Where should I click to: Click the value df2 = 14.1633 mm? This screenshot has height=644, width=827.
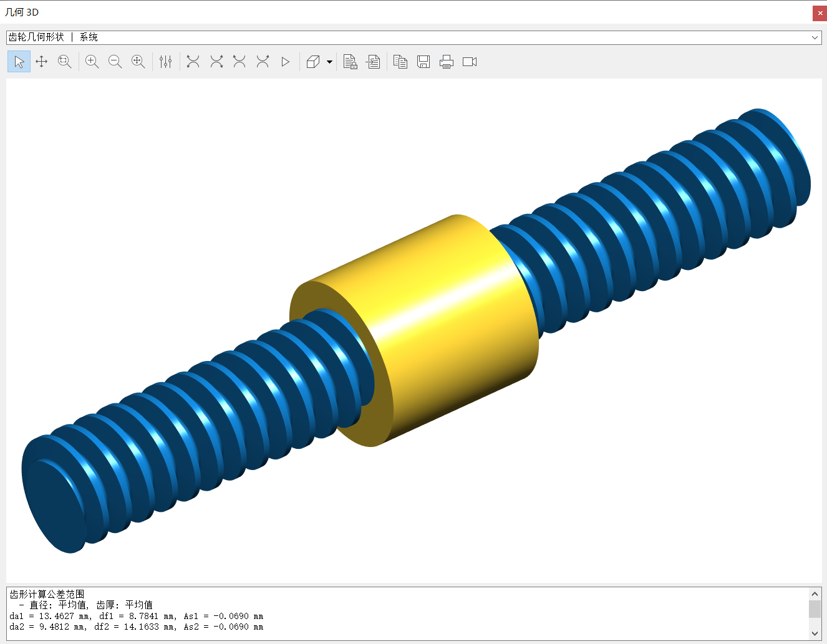[x=135, y=627]
